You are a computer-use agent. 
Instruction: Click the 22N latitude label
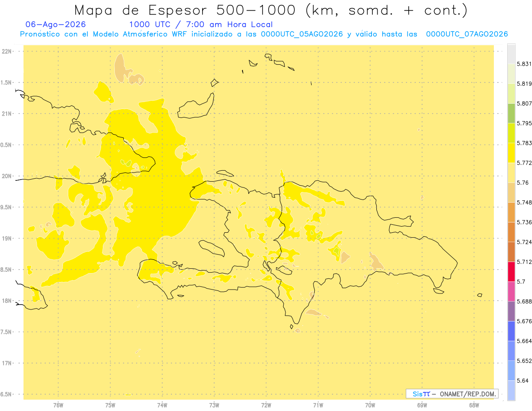[x=7, y=51]
